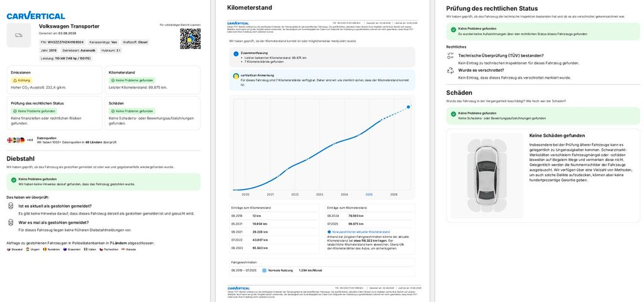Click the 'Getriebeart: Automatik' chip
This screenshot has height=302, width=644.
coord(79,50)
